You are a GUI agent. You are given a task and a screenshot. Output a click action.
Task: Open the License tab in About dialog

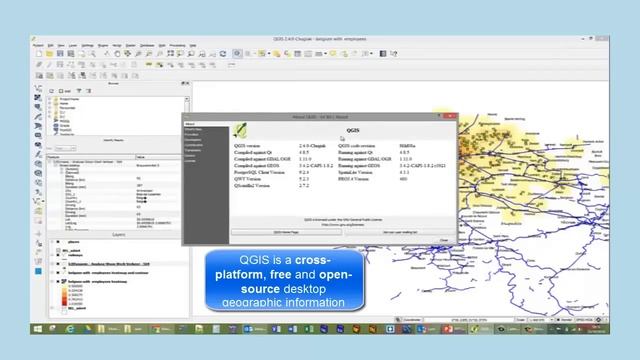190,161
